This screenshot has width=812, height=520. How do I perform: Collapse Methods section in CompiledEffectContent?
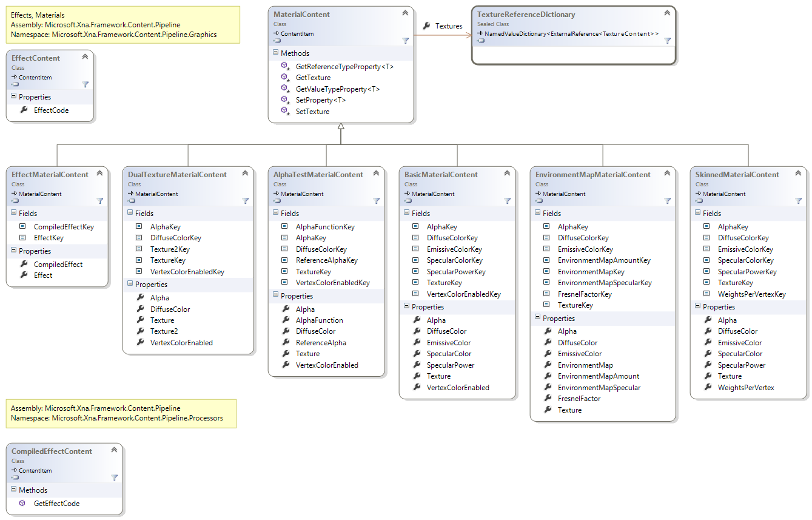(x=13, y=490)
